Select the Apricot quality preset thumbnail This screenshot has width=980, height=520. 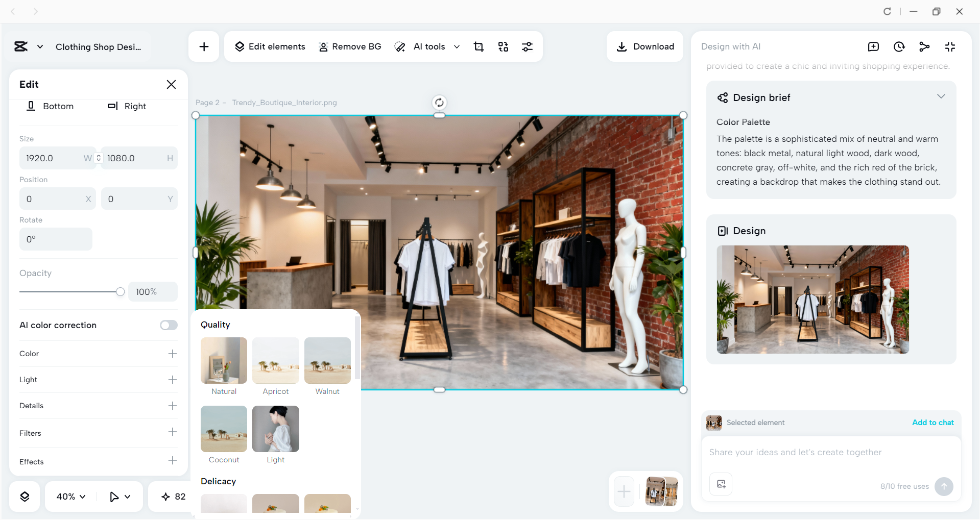(275, 360)
